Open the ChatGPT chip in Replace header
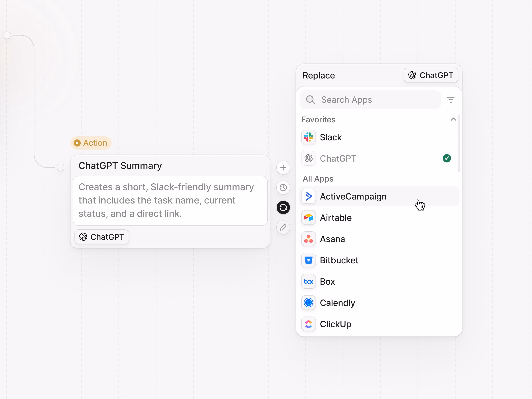The image size is (532, 399). (x=430, y=75)
